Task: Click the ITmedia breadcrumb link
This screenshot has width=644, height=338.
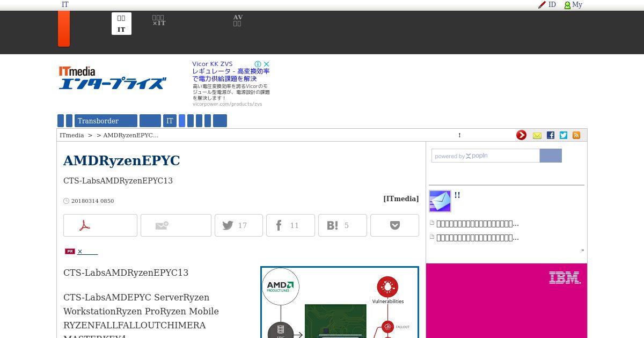Action: (72, 135)
